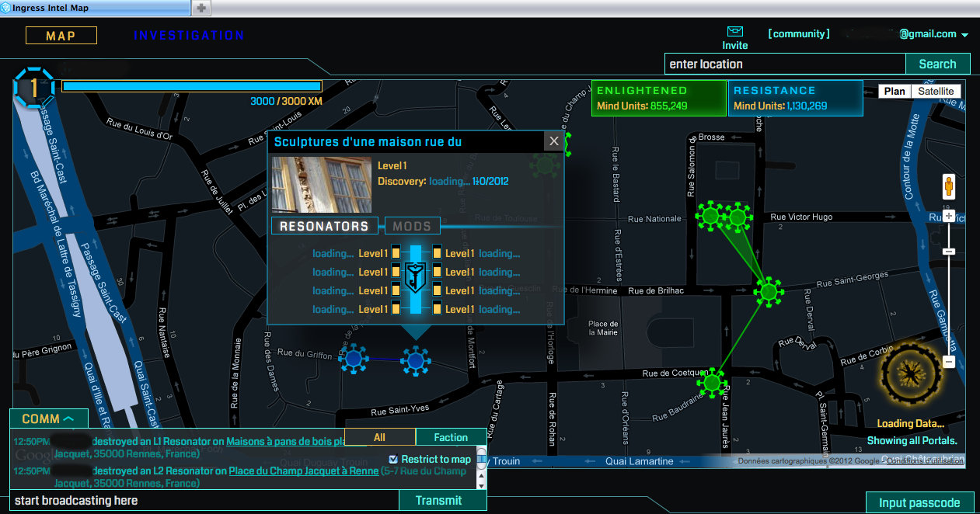Screen dimensions: 980x514
Task: Click the start broadcasting here field
Action: tap(204, 501)
